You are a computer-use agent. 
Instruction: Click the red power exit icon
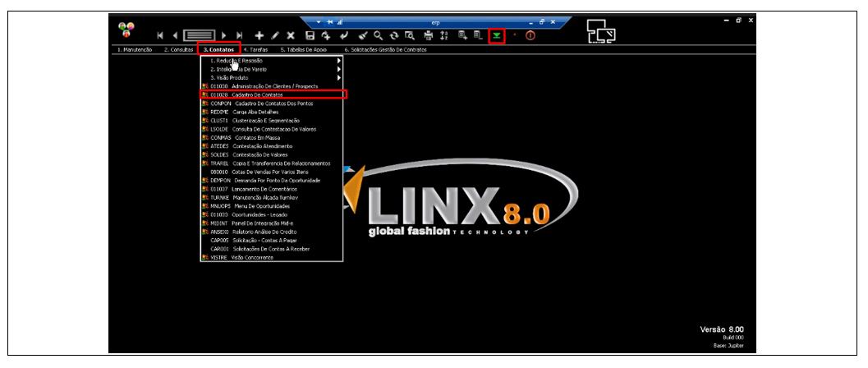(530, 35)
